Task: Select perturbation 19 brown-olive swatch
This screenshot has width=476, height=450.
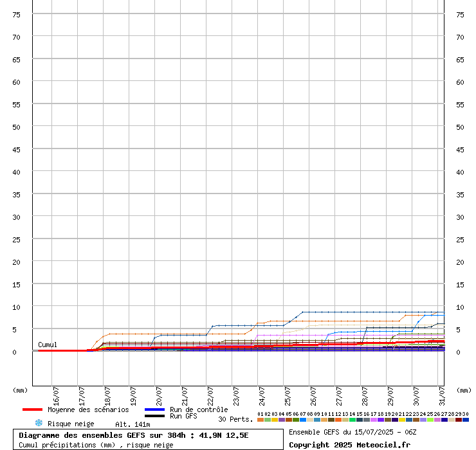Action: point(388,420)
